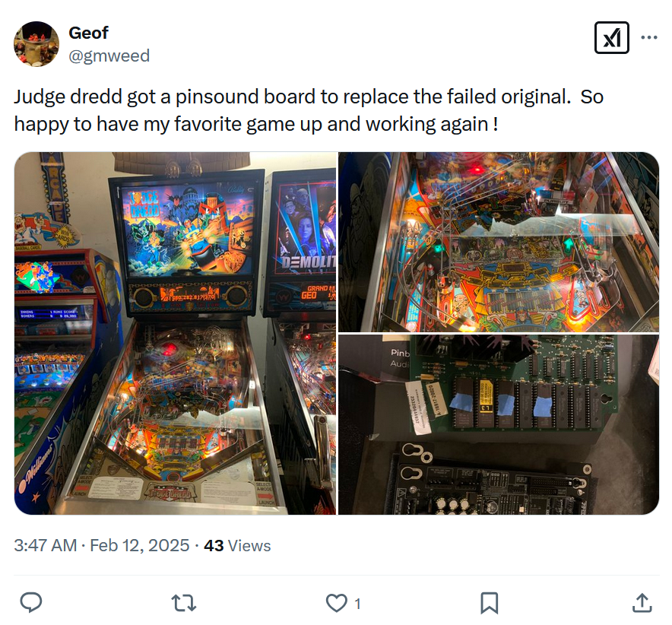The width and height of the screenshot is (672, 625).
Task: Click the Geof display name
Action: coord(88,33)
